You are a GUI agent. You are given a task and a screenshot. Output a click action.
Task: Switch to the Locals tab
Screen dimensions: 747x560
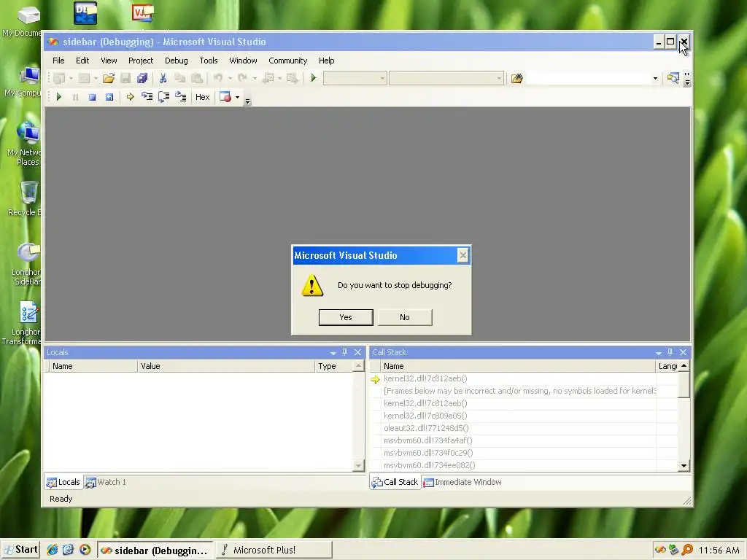pyautogui.click(x=63, y=482)
